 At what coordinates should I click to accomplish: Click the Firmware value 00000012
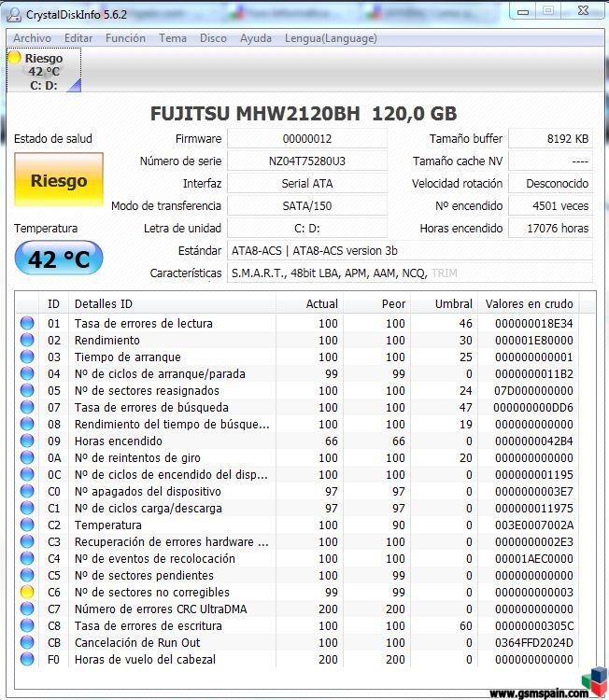tap(307, 138)
